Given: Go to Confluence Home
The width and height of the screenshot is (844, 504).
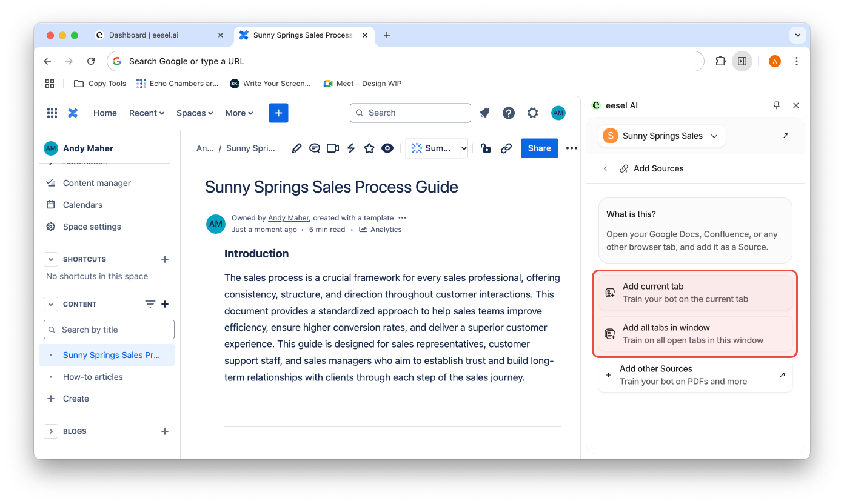Looking at the screenshot, I should 105,113.
